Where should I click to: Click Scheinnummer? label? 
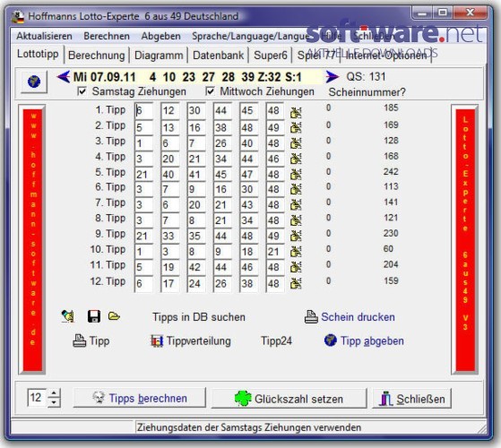click(x=367, y=92)
